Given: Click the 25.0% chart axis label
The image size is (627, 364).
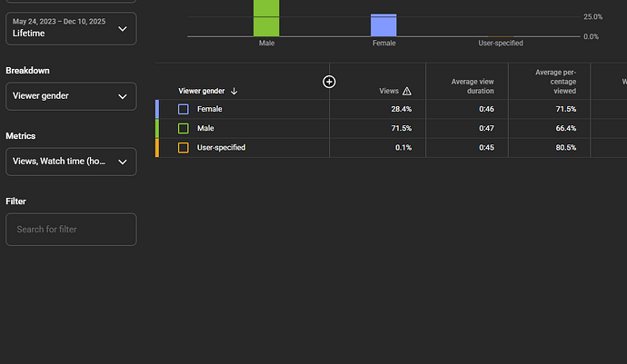Looking at the screenshot, I should point(592,16).
